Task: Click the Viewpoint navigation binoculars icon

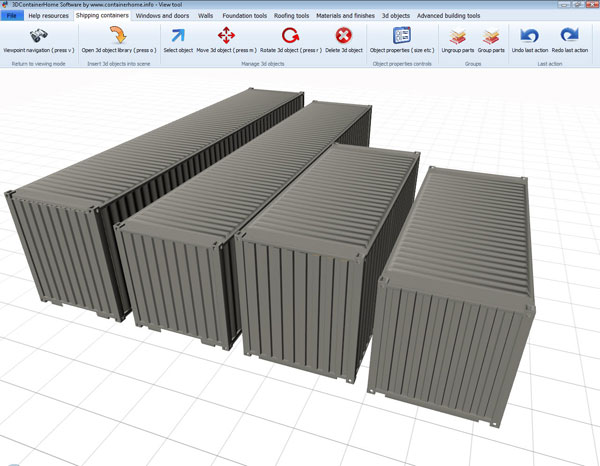Action: pos(38,36)
